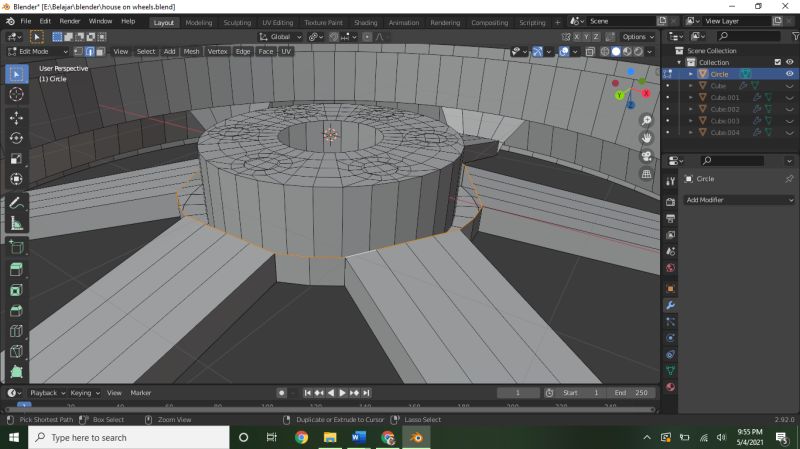
Task: Toggle visibility eye of Circle object
Action: pos(789,74)
